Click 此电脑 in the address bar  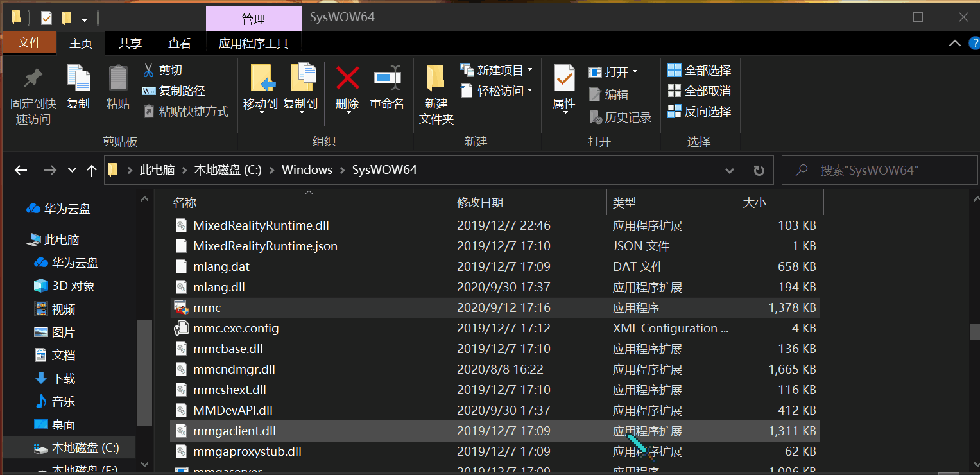pos(157,170)
